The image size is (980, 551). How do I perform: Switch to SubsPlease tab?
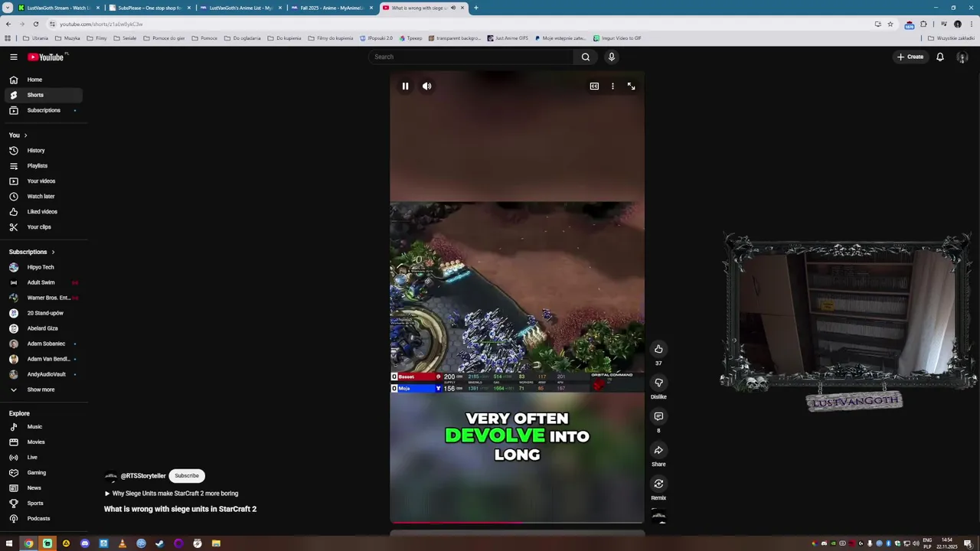tap(149, 8)
